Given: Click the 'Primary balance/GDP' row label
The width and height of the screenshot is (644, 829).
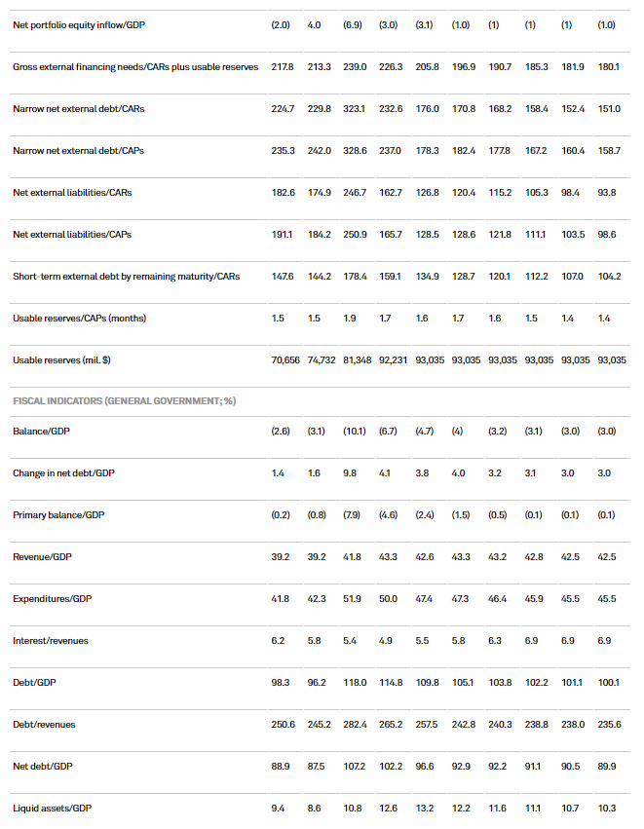Looking at the screenshot, I should pyautogui.click(x=58, y=514).
